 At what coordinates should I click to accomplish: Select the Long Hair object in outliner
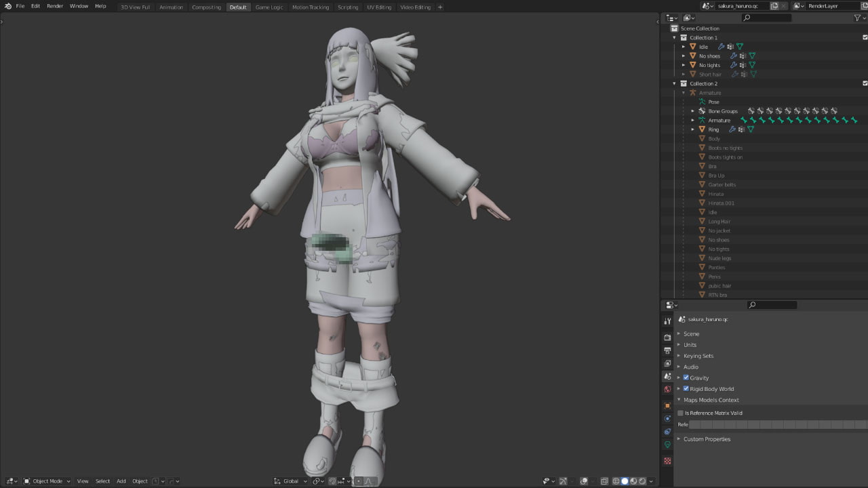pyautogui.click(x=719, y=222)
